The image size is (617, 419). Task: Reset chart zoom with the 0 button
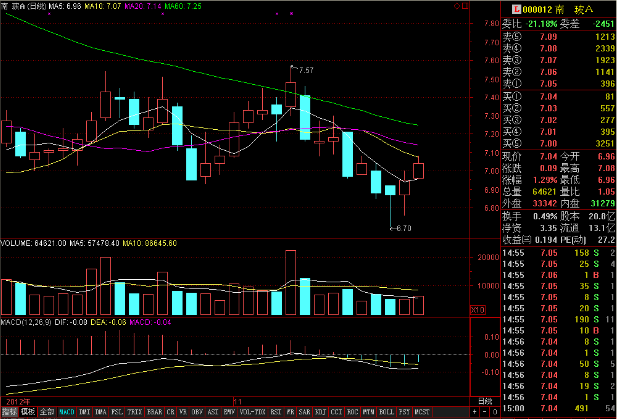click(495, 412)
